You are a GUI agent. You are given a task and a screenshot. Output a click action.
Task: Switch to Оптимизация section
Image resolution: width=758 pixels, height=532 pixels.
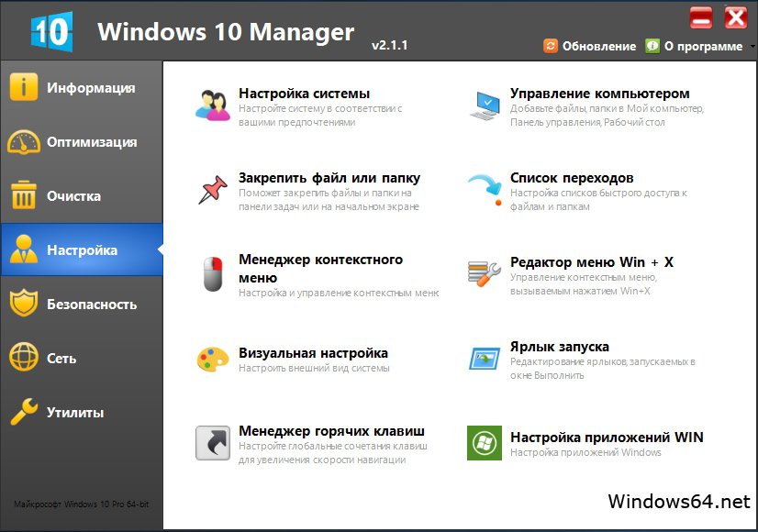92,142
